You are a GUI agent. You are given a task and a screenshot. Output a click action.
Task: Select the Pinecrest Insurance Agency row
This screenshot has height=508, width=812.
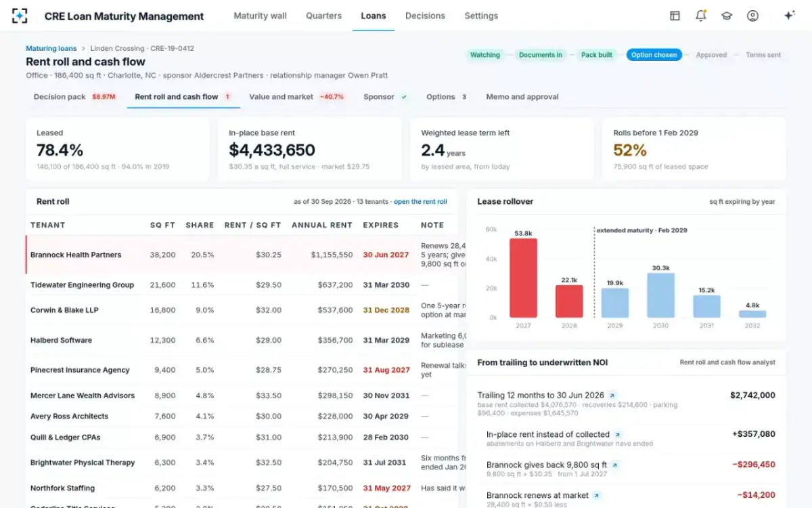(x=242, y=370)
